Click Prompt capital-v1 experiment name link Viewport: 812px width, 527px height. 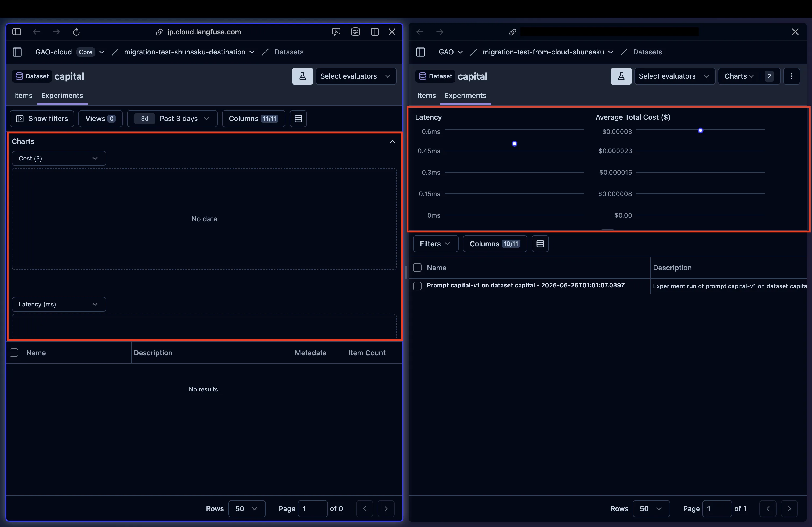(526, 285)
